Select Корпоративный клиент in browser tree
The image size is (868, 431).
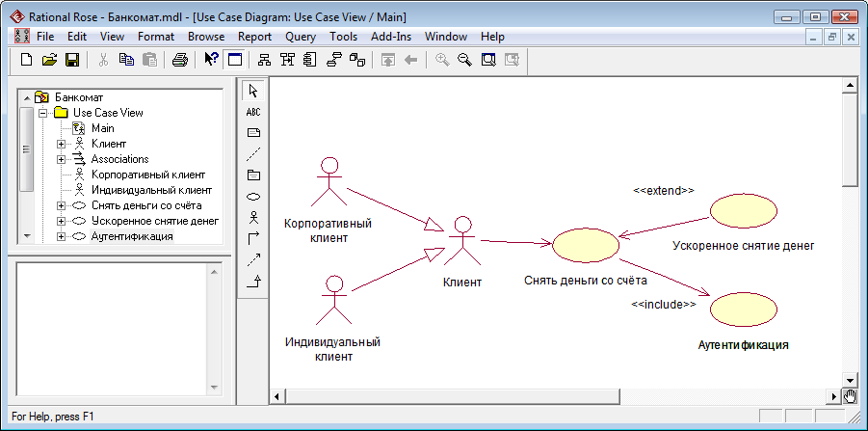[148, 175]
